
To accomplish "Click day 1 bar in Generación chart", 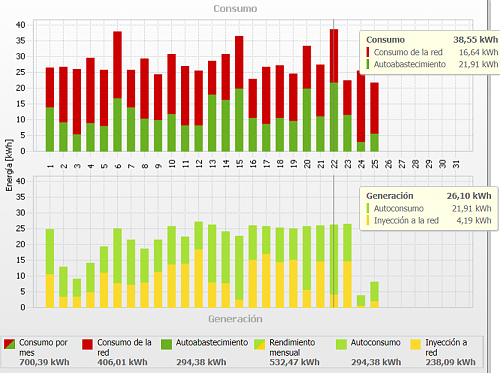I will (x=50, y=268).
